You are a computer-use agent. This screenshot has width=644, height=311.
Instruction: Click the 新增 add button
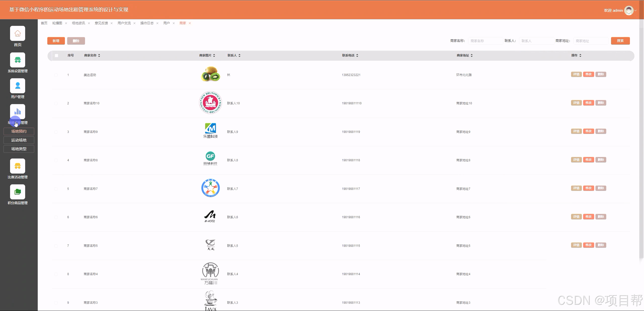coord(56,41)
